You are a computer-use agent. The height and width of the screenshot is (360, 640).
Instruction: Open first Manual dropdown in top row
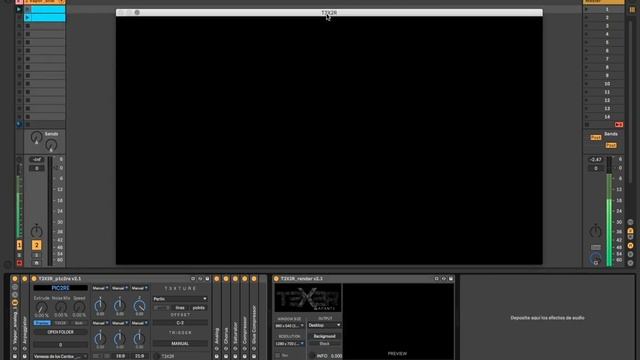(x=100, y=288)
